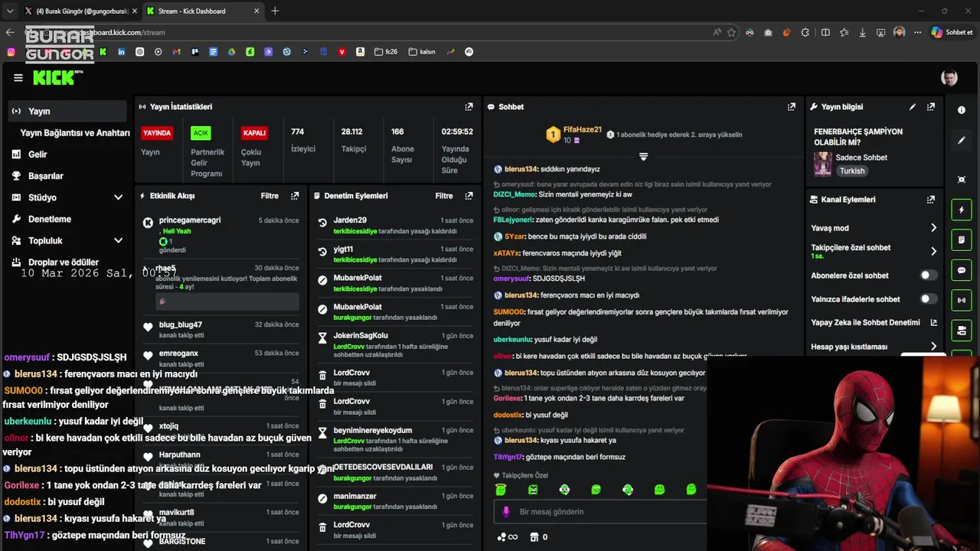
Task: Open the LinkedIn bookmark icon
Action: 121,52
